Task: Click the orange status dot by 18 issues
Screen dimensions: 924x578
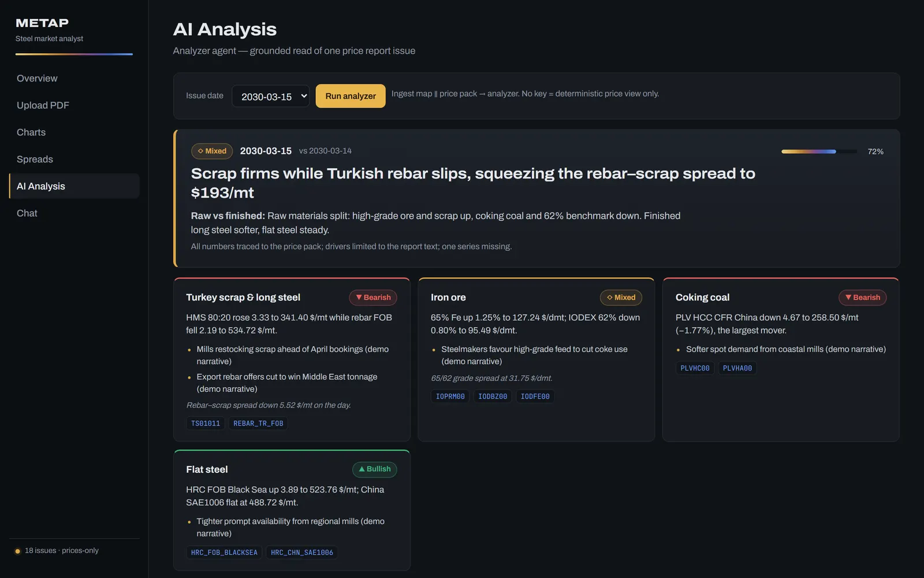Action: tap(17, 551)
